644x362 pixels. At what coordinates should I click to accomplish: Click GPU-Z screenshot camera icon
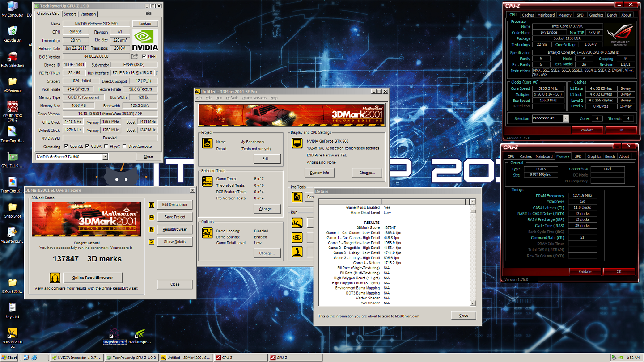(x=149, y=14)
